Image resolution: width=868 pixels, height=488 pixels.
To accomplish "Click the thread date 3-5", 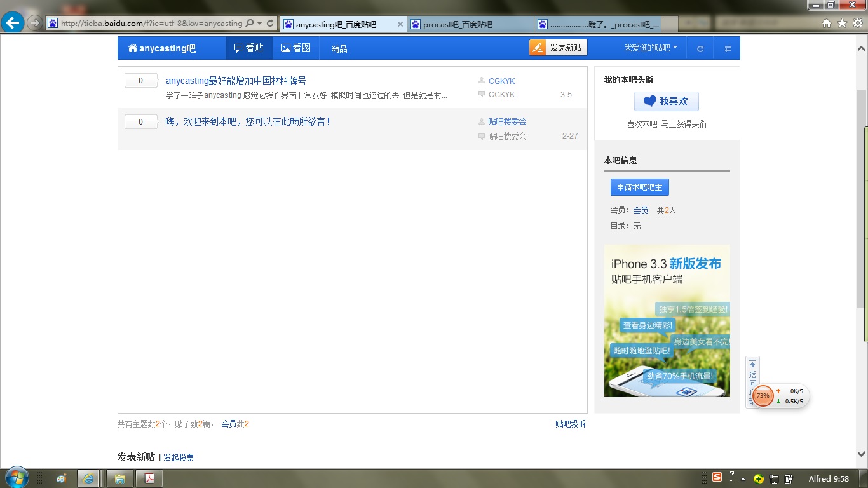I will [566, 95].
